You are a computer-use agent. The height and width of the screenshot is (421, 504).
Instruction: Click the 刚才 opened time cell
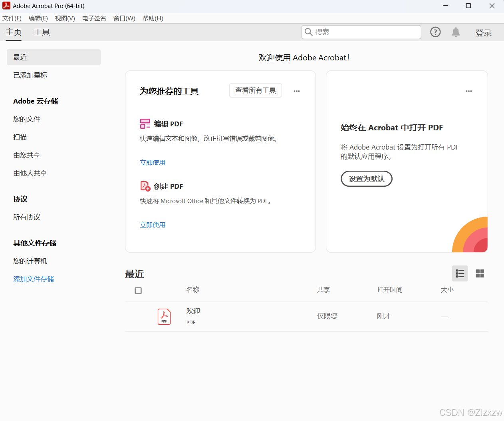click(384, 316)
